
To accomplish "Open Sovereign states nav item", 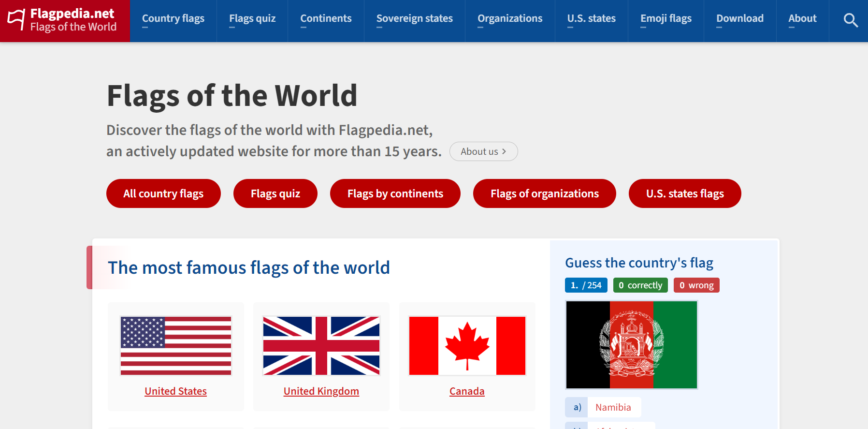I will coord(415,18).
